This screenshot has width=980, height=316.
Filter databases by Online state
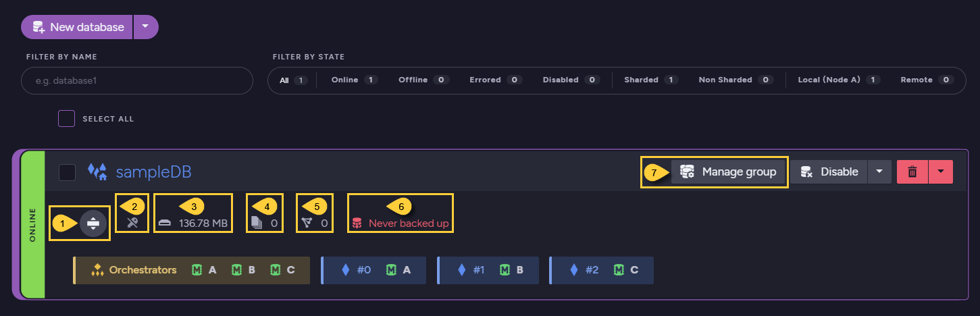pyautogui.click(x=354, y=80)
